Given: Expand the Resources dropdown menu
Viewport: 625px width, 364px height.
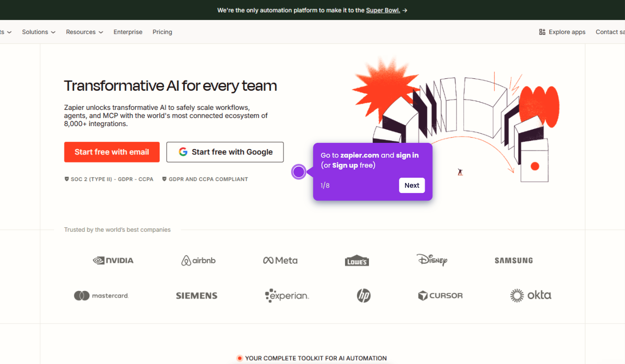Looking at the screenshot, I should click(85, 32).
